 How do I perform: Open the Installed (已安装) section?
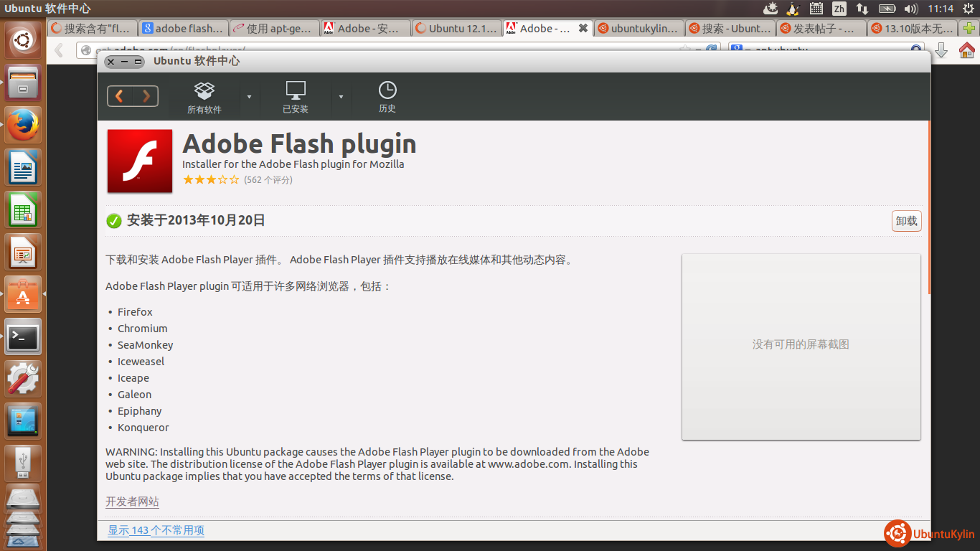click(x=295, y=97)
